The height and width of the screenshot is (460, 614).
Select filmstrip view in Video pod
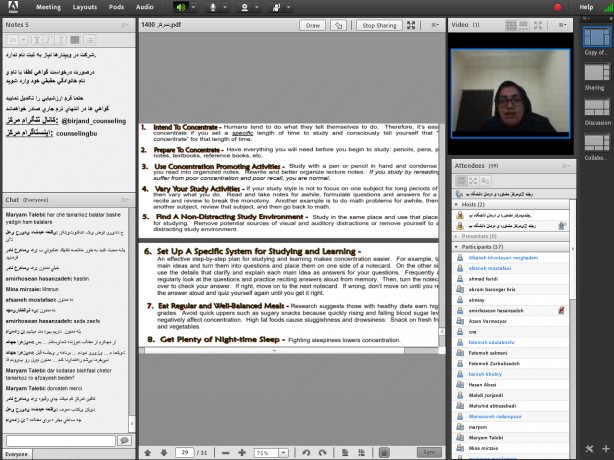pos(523,25)
